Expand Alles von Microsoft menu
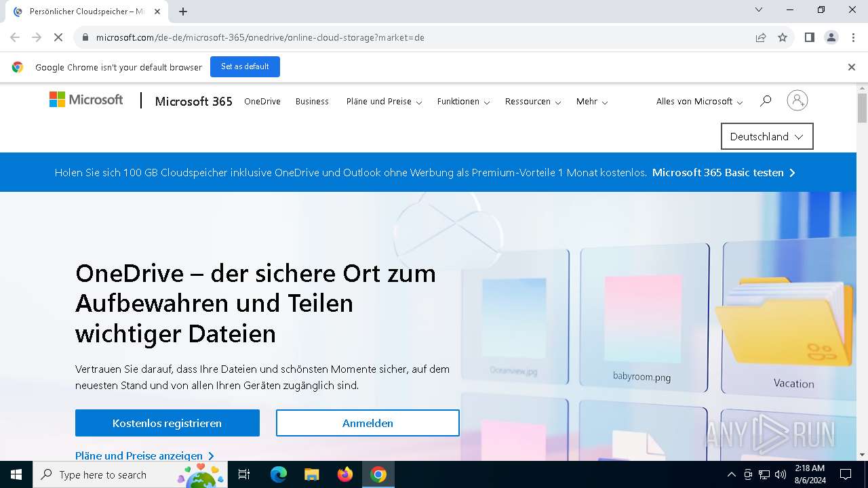Screen dimensions: 868x488 pyautogui.click(x=699, y=102)
